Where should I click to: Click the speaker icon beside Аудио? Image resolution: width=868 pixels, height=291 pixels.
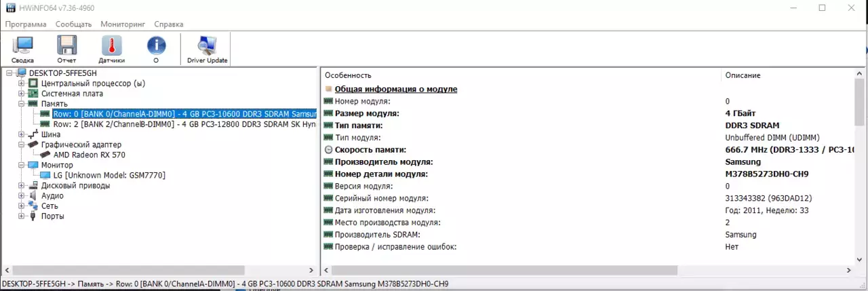33,195
